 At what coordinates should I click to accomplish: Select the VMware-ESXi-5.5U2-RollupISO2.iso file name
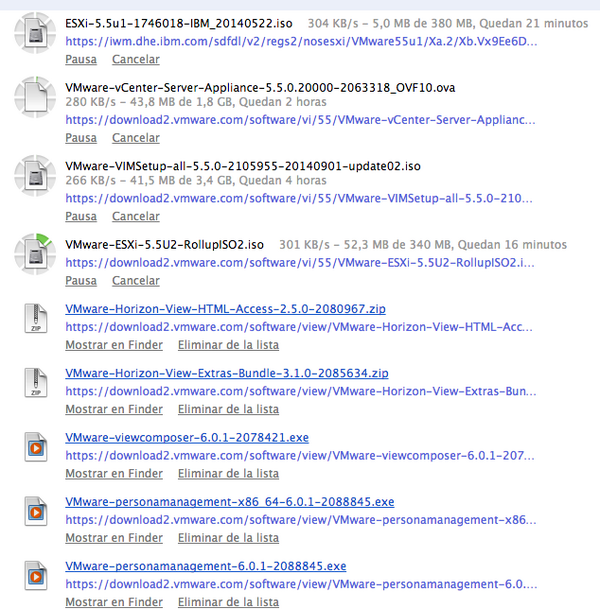164,245
